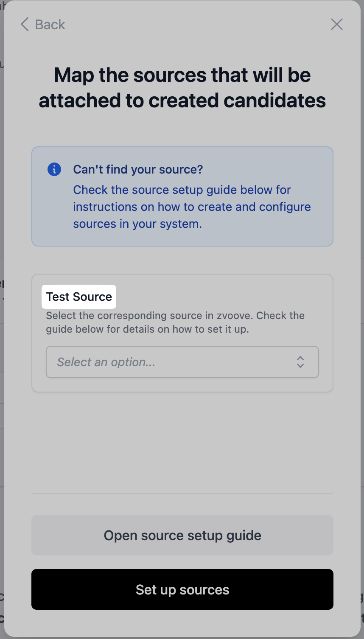This screenshot has width=364, height=639.
Task: Click the "Can't find your source?" heading
Action: tap(138, 169)
